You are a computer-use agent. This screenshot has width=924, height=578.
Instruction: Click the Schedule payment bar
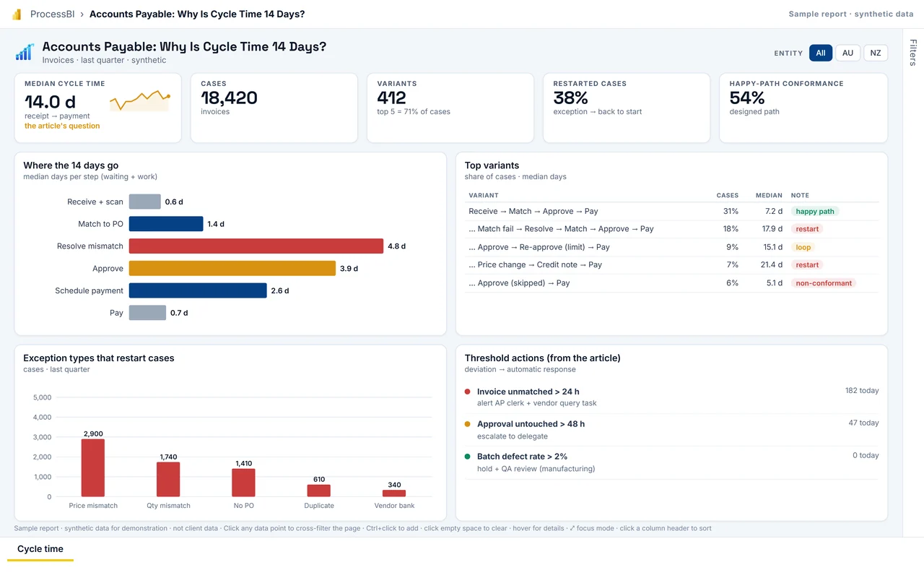[198, 290]
